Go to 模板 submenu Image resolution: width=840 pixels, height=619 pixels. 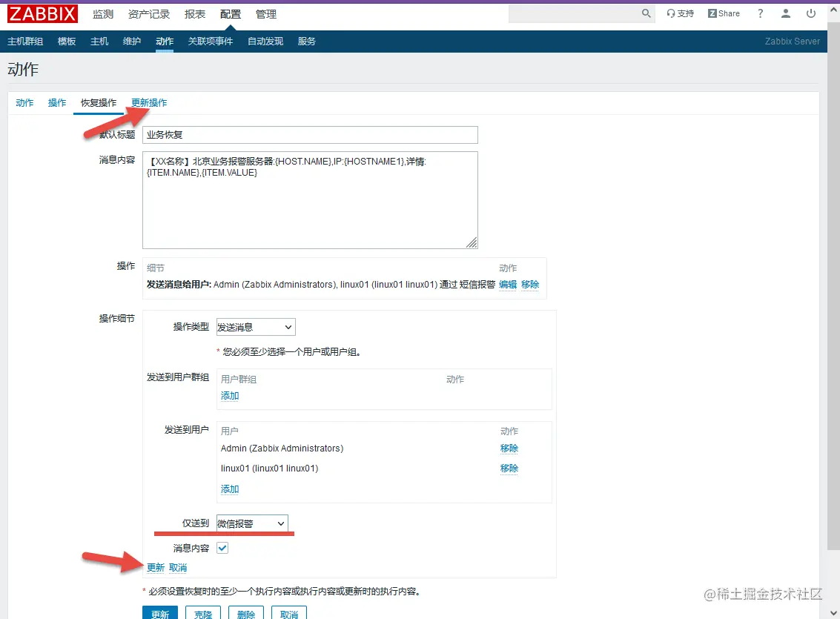(x=67, y=42)
